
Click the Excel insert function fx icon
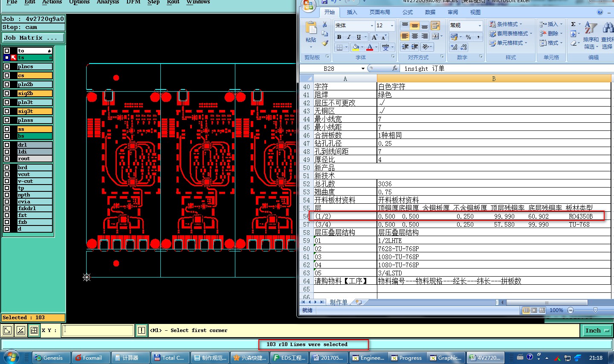pos(395,68)
